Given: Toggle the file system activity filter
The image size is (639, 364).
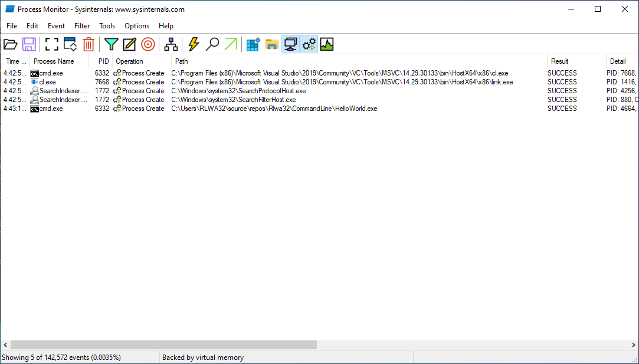Looking at the screenshot, I should pyautogui.click(x=271, y=44).
